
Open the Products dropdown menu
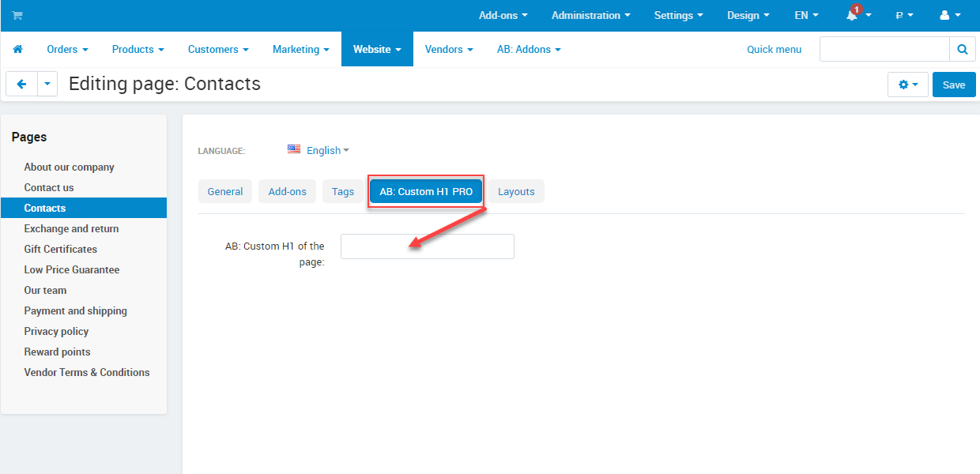point(138,49)
